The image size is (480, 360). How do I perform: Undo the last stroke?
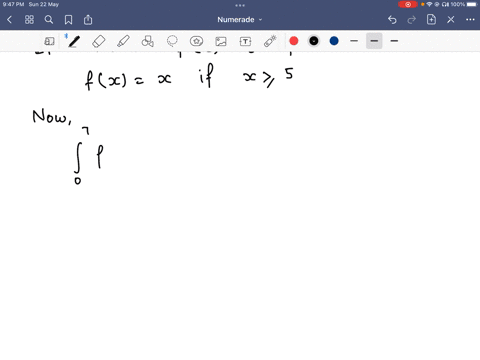392,20
